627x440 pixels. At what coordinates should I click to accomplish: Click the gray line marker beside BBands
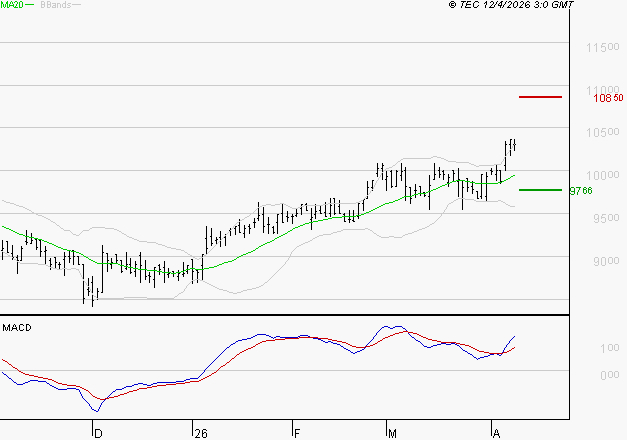pyautogui.click(x=77, y=6)
